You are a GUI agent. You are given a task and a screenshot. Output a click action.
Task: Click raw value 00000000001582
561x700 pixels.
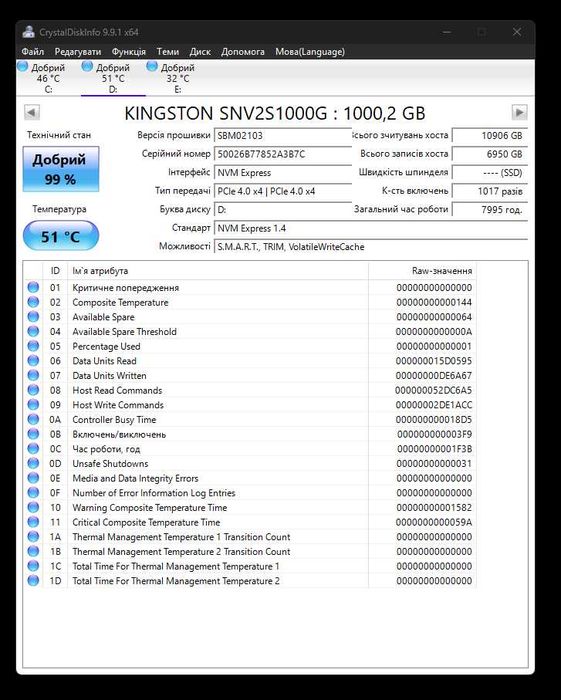point(433,508)
